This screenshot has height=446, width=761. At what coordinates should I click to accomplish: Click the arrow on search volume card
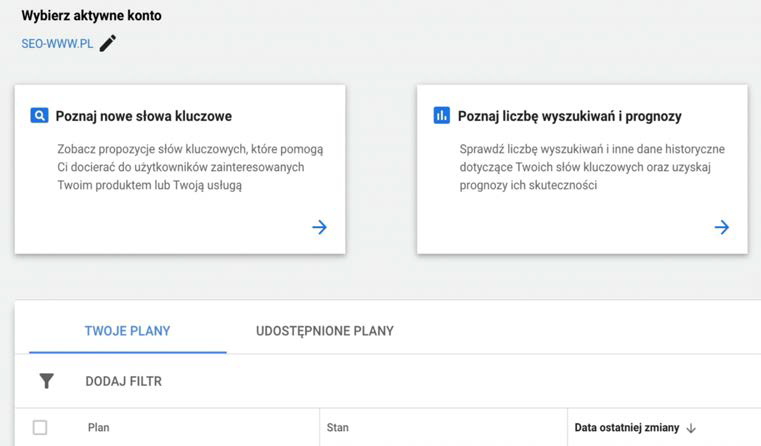tap(721, 227)
